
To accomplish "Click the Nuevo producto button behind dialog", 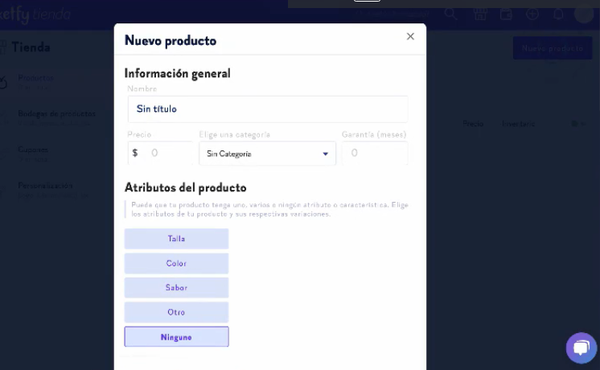I will click(x=553, y=48).
